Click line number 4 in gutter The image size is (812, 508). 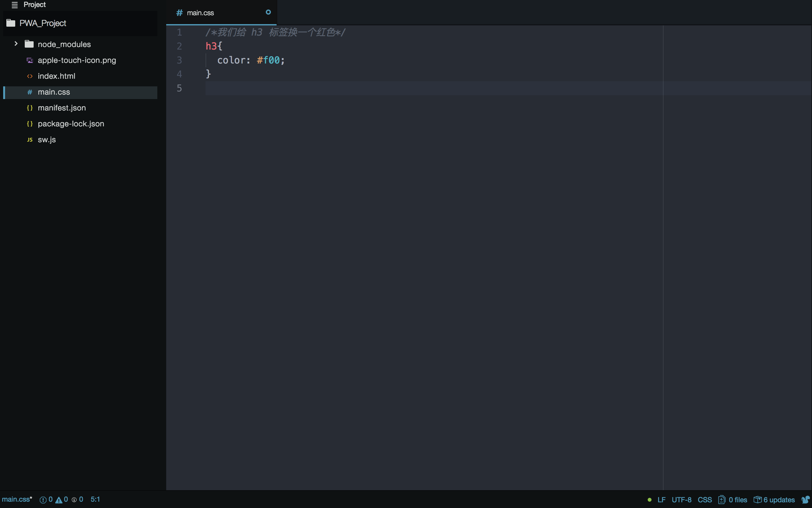click(x=180, y=74)
